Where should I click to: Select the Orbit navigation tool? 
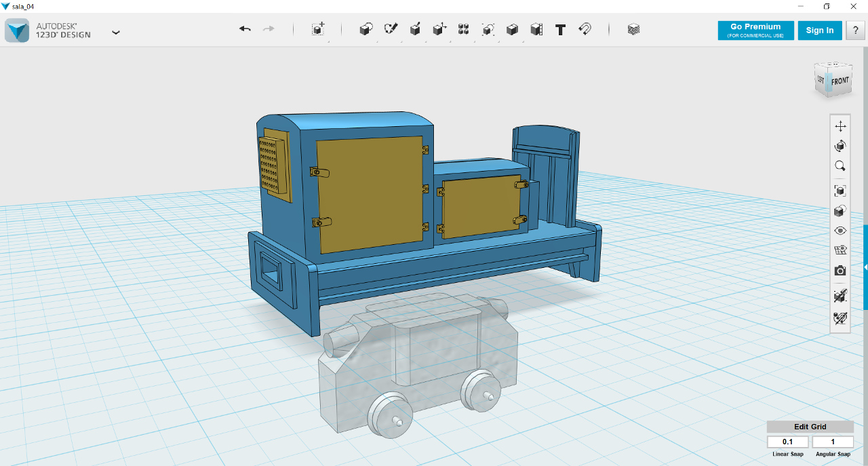click(840, 146)
